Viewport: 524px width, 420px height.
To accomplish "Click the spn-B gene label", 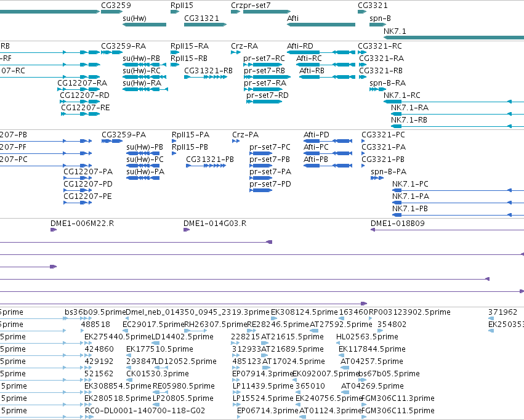I will (381, 18).
